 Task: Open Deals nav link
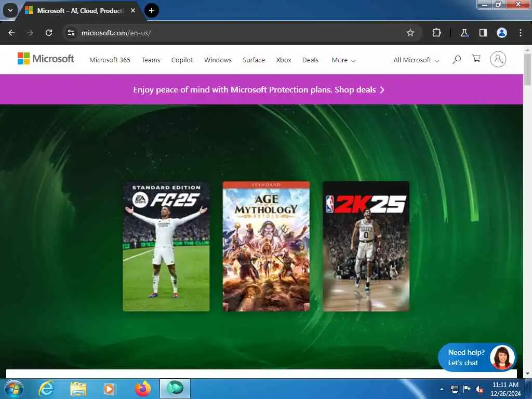click(310, 60)
